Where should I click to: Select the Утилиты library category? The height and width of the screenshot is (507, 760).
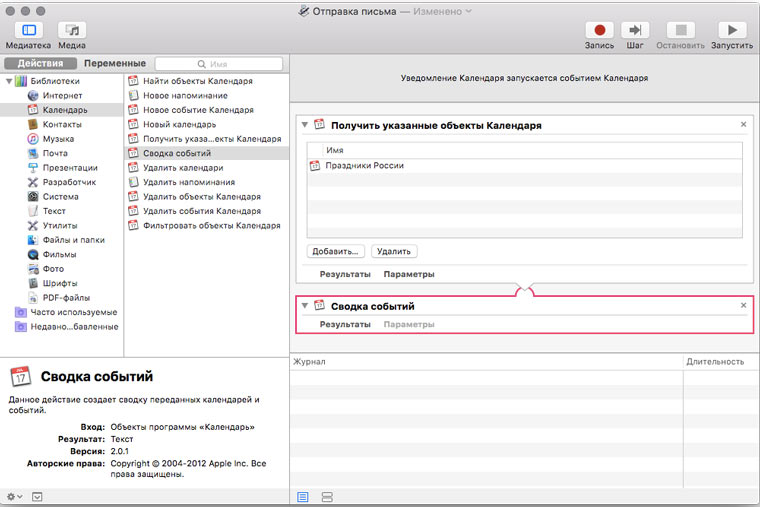coord(60,226)
